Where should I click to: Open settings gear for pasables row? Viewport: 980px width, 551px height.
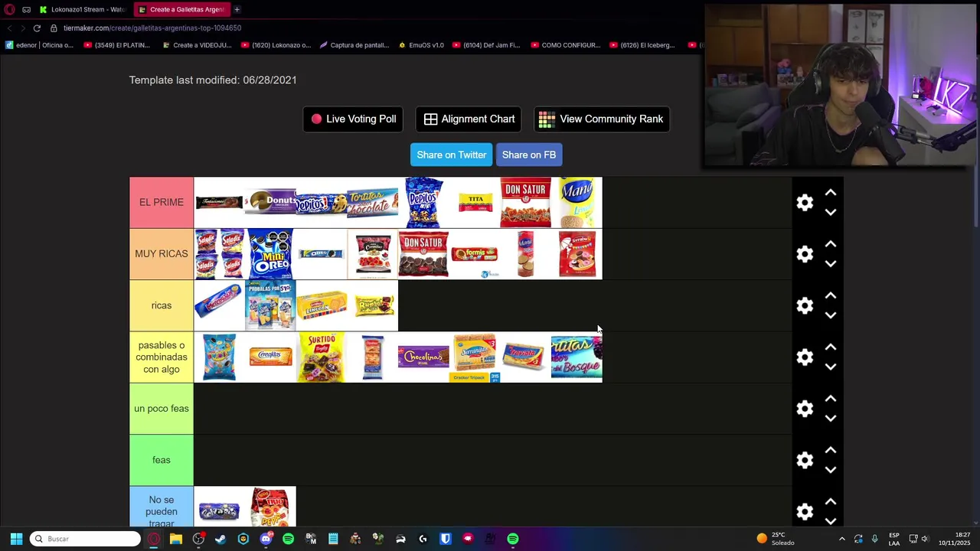point(805,357)
